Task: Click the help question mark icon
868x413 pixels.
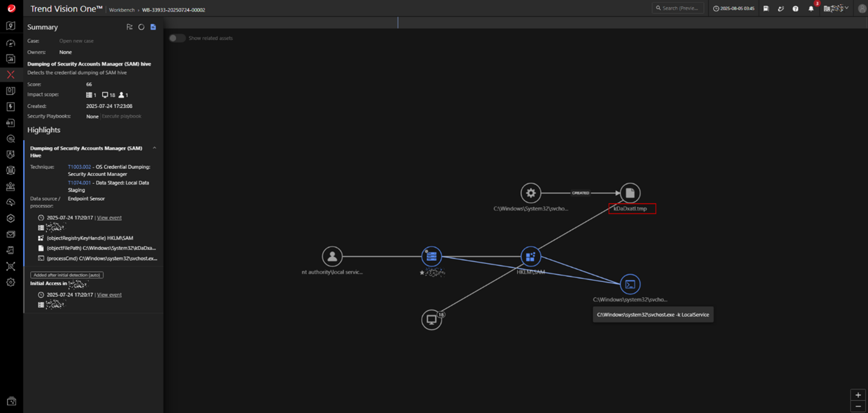Action: pyautogui.click(x=795, y=8)
